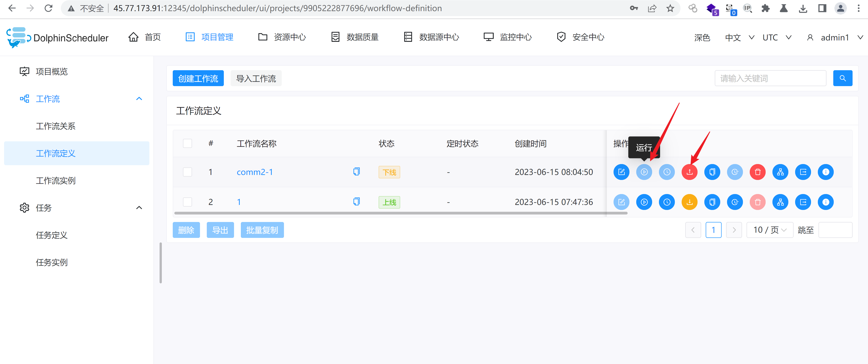Image resolution: width=868 pixels, height=364 pixels.
Task: Run workflow named 1 with play icon
Action: point(644,202)
